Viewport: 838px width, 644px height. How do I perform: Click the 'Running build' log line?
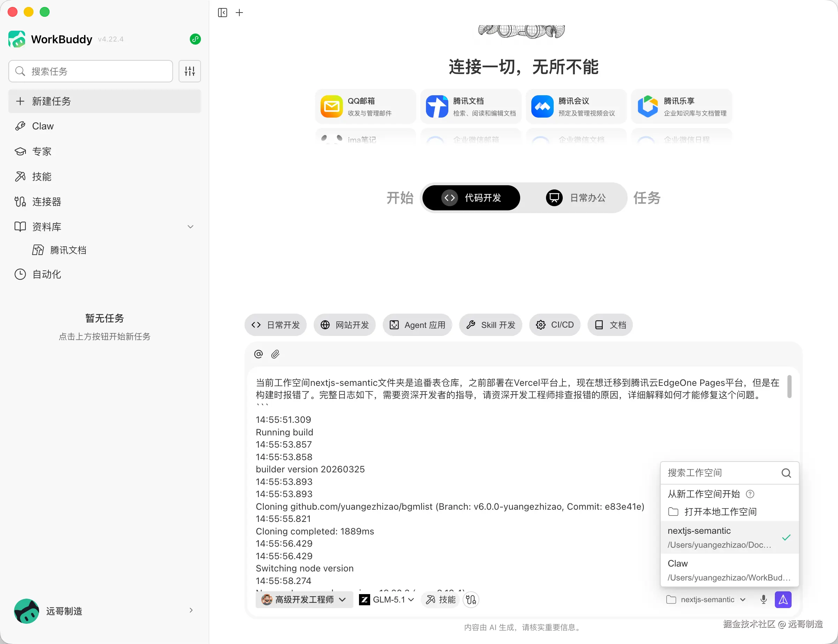(x=284, y=432)
